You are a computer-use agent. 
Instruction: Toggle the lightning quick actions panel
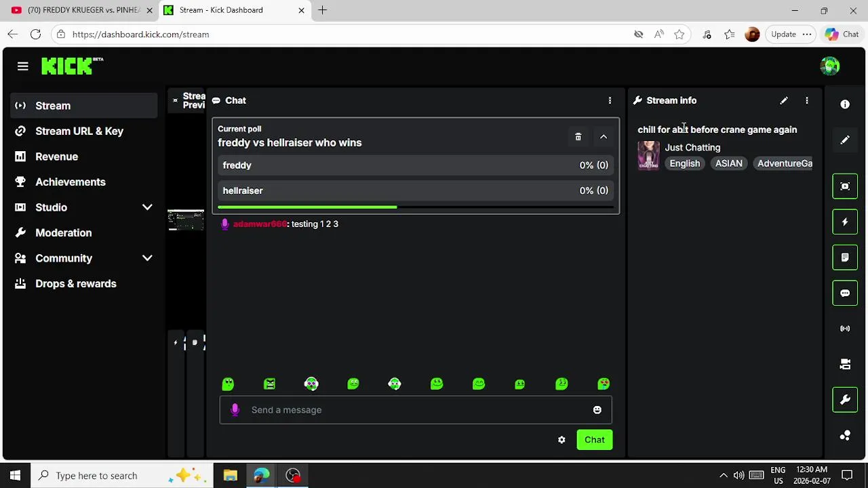click(845, 222)
